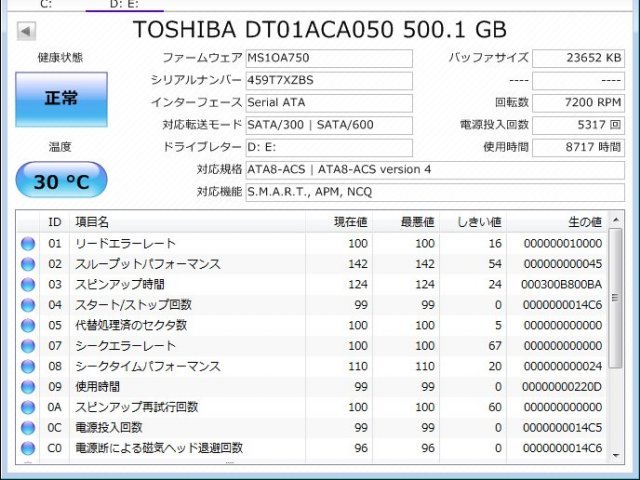640x480 pixels.
Task: Select the 電源断による磁気ヘッド退避回数 row name
Action: (x=159, y=448)
